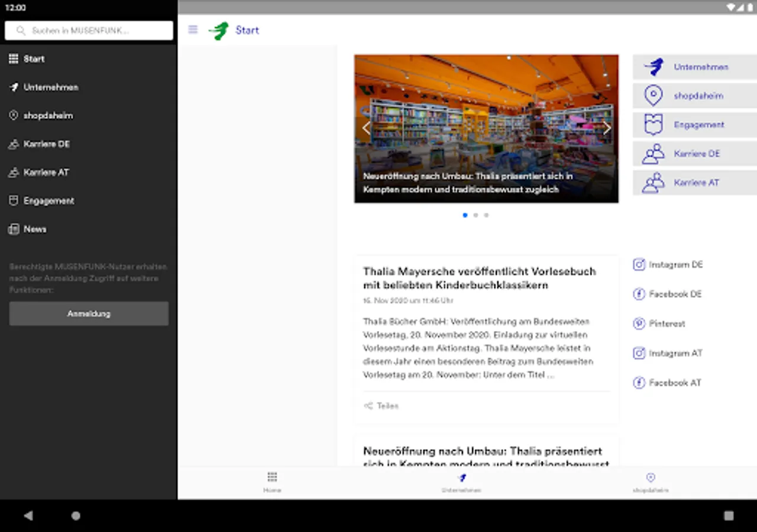Open the Karriere DE tile on the right
This screenshot has height=532, width=757.
(695, 154)
